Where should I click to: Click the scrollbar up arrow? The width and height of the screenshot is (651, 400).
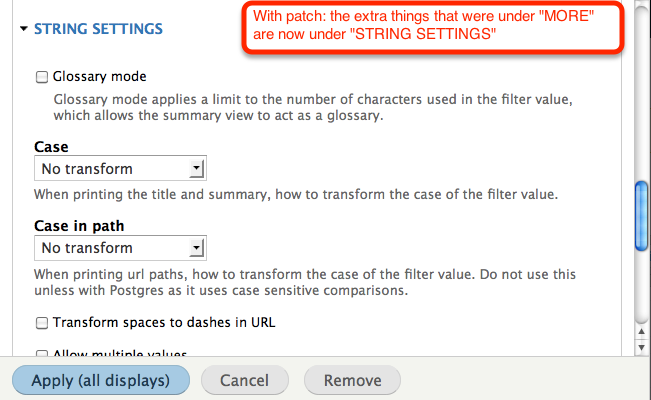pyautogui.click(x=641, y=331)
